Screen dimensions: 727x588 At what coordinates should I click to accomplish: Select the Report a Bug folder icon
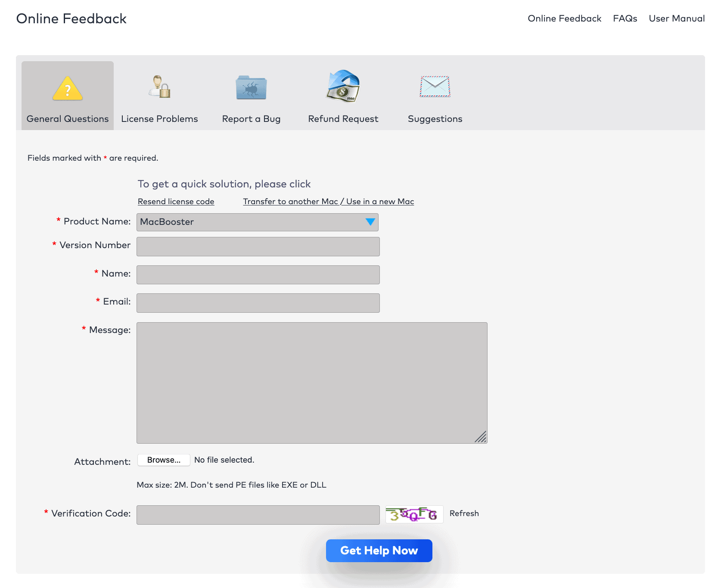point(251,87)
